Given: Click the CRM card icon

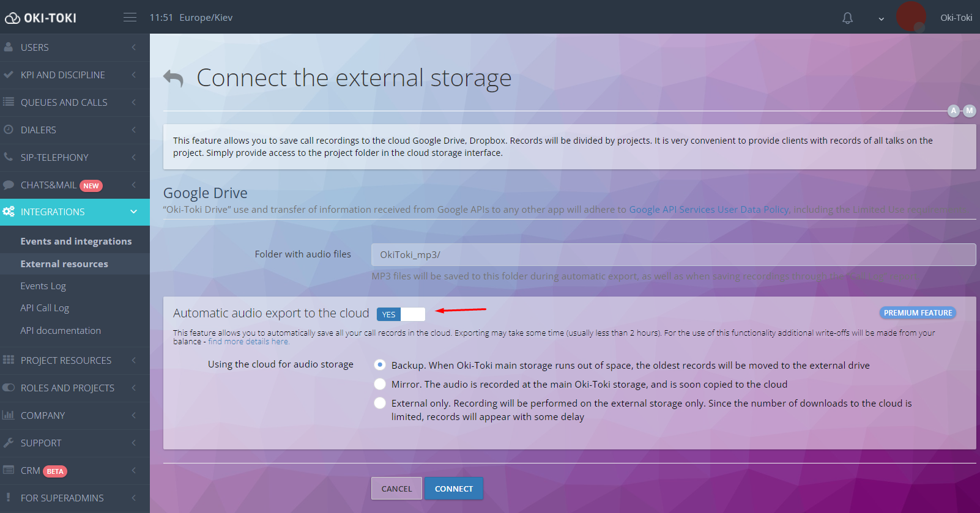Looking at the screenshot, I should [x=9, y=470].
